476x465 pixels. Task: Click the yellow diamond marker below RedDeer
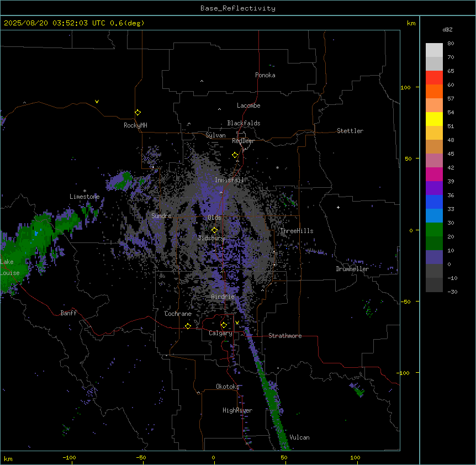click(235, 155)
